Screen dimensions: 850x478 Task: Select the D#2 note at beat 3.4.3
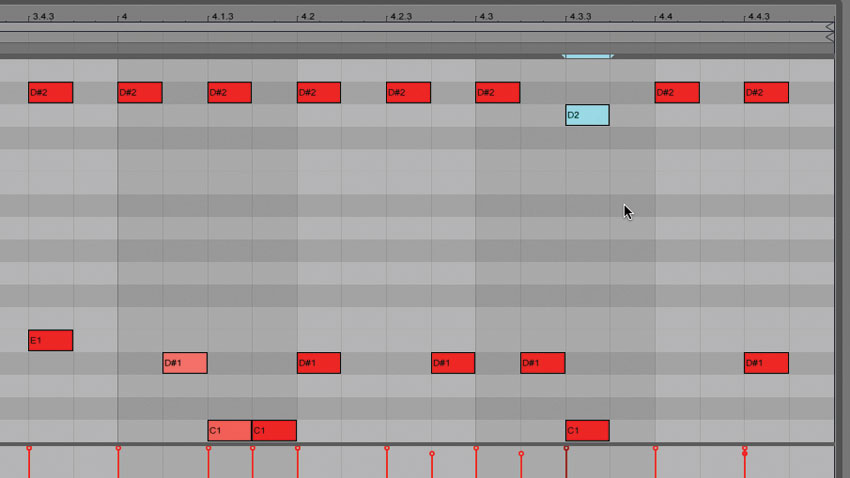coord(50,93)
